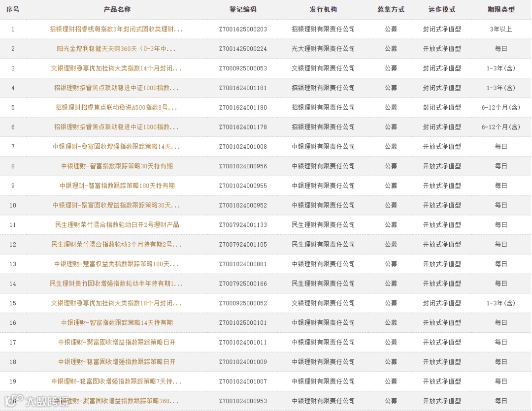The width and height of the screenshot is (532, 411).
Task: Open 中银理财-稳富固收增强指数跟踪策略日开 link
Action: point(117,362)
